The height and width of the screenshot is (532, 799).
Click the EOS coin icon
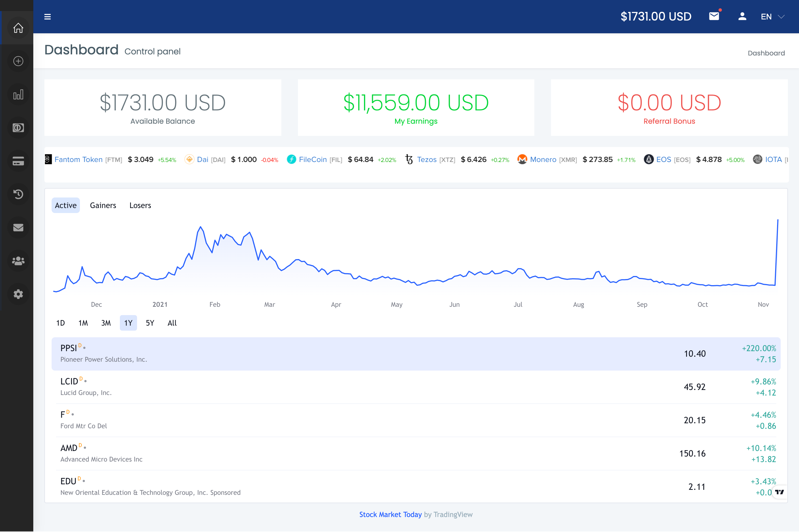coord(648,159)
